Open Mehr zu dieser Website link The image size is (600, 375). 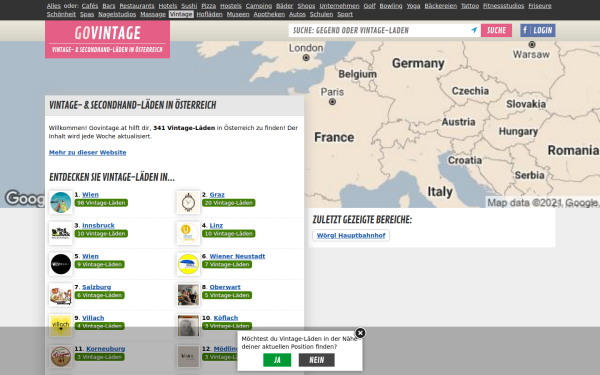tap(88, 152)
